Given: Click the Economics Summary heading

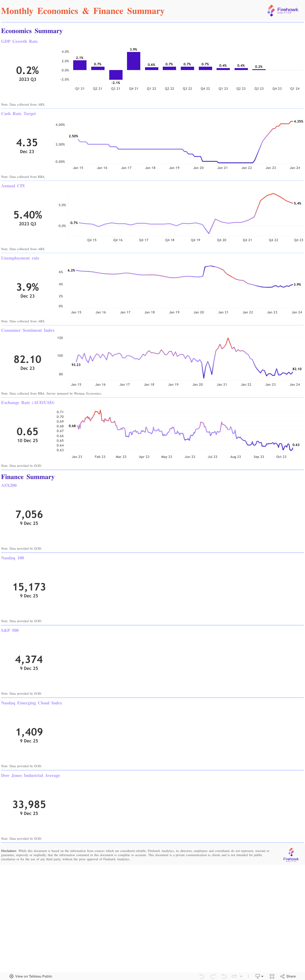Looking at the screenshot, I should (x=32, y=31).
